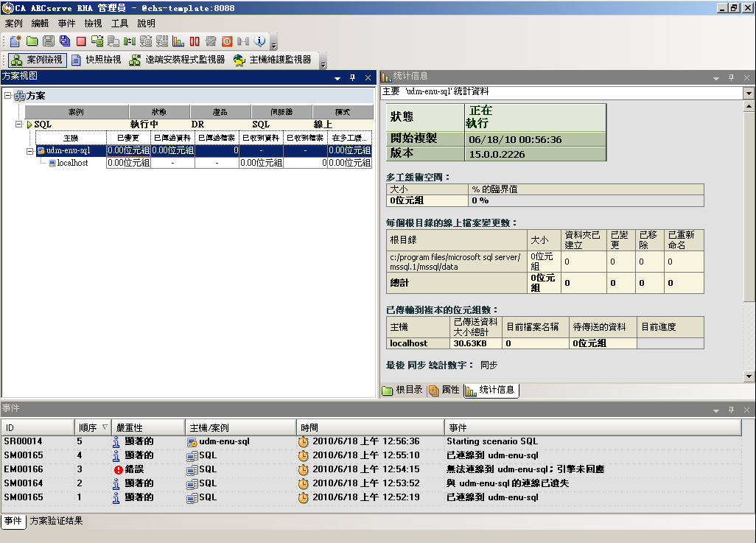Collapse the udm-enu-sql host node
This screenshot has height=543, width=756.
[30, 150]
